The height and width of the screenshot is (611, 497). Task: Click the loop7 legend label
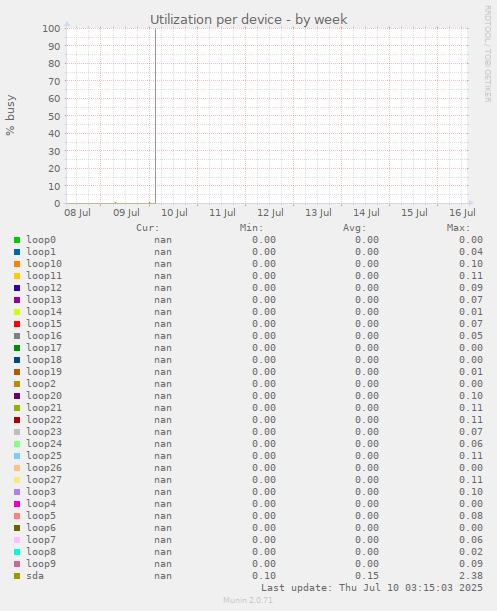pyautogui.click(x=41, y=540)
